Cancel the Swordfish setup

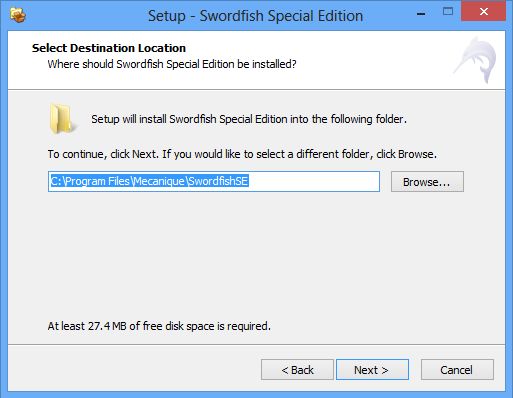pyautogui.click(x=457, y=370)
